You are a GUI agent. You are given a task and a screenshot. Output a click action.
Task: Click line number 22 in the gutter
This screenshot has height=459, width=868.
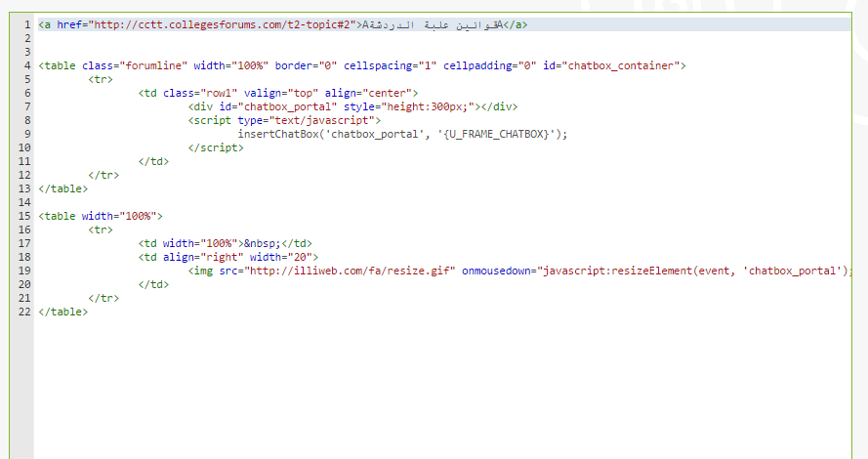[24, 312]
